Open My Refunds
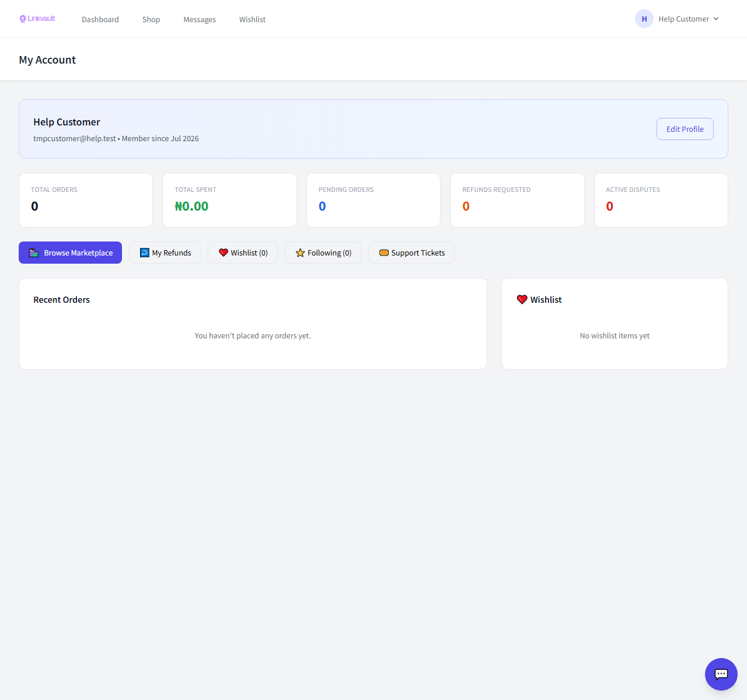Image resolution: width=747 pixels, height=700 pixels. (165, 253)
